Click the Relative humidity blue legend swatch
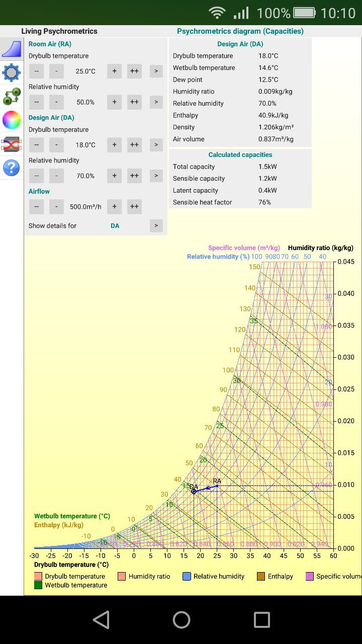Viewport: 362px width, 644px height. tap(187, 577)
